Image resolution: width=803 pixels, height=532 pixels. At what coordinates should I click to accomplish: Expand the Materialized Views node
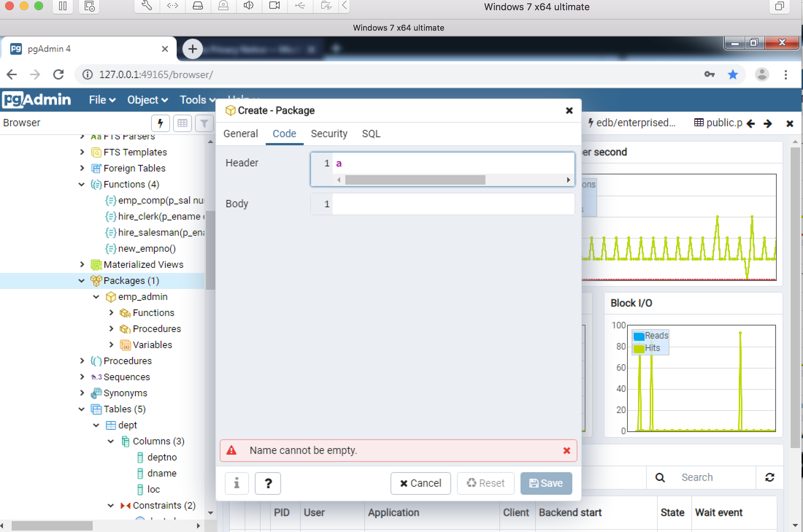(82, 265)
